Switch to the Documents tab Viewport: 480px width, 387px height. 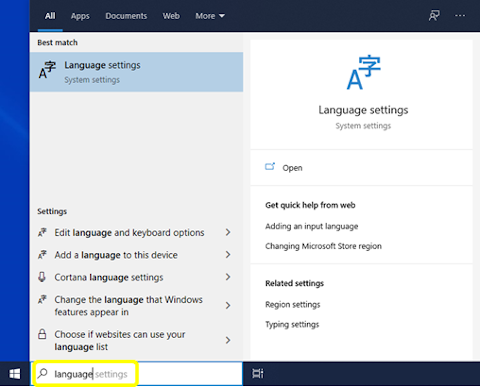126,16
